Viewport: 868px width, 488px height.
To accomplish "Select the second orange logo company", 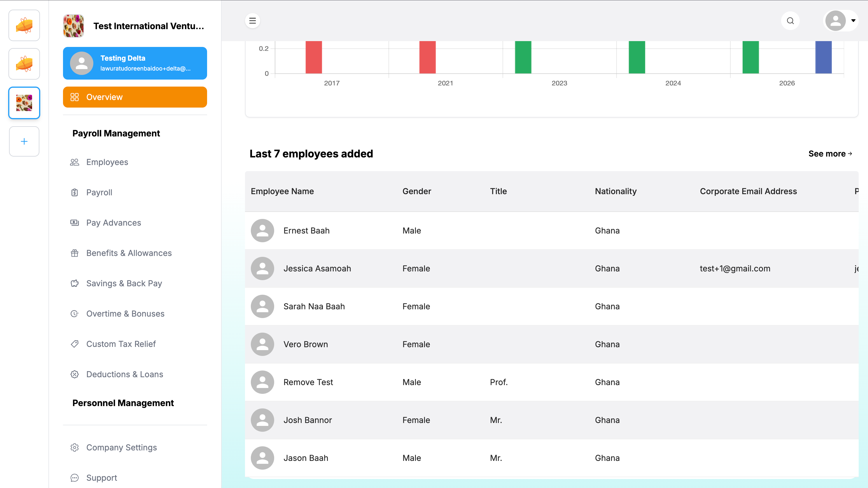I will (24, 64).
